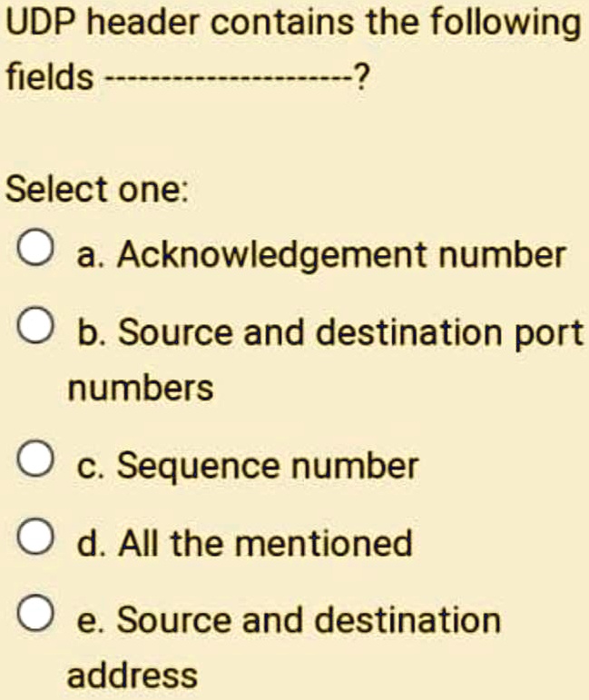
Task: Select option e radio button for address
Action: coord(36,613)
